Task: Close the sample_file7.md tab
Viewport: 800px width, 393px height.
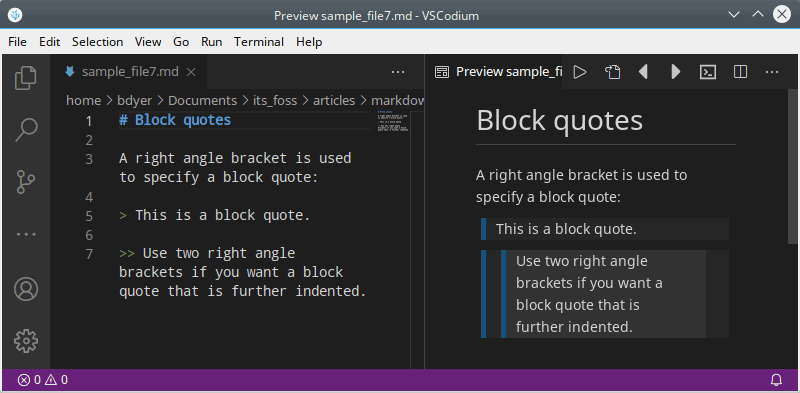Action: pyautogui.click(x=191, y=72)
